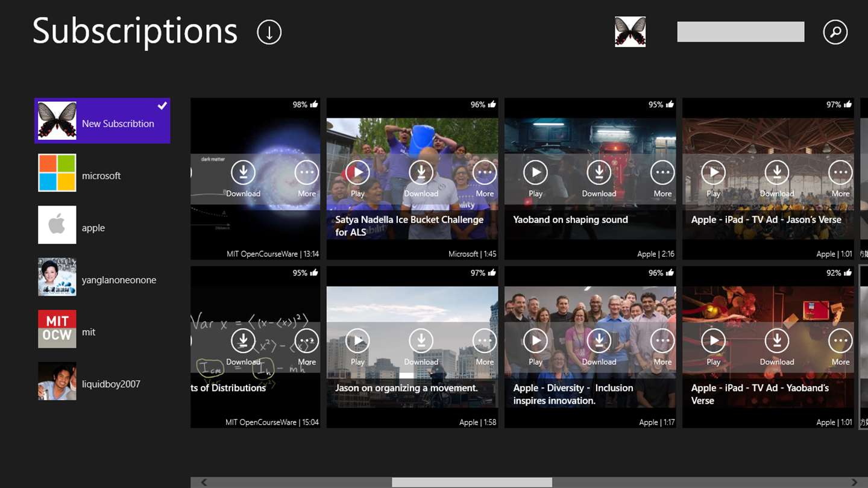Select the microsoft subscription
The width and height of the screenshot is (868, 488).
point(101,176)
